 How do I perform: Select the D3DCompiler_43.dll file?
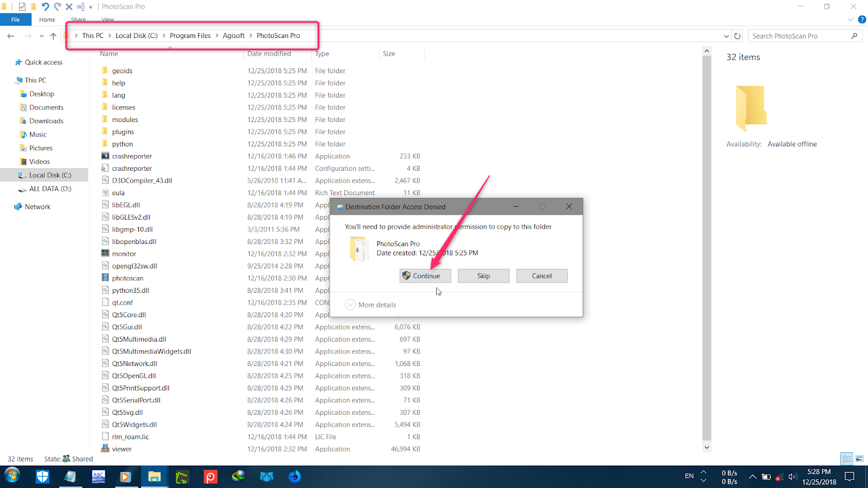(142, 181)
